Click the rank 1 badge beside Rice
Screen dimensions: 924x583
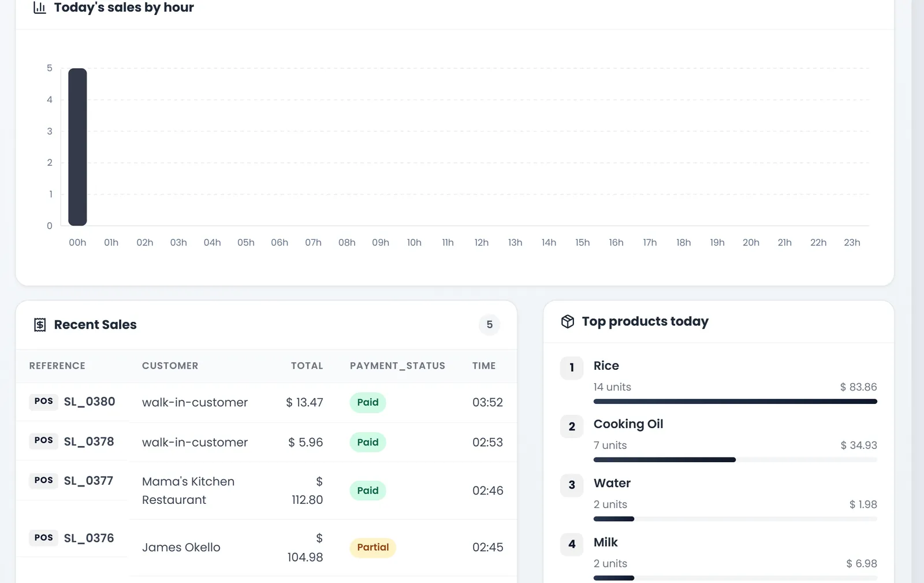[x=572, y=367]
